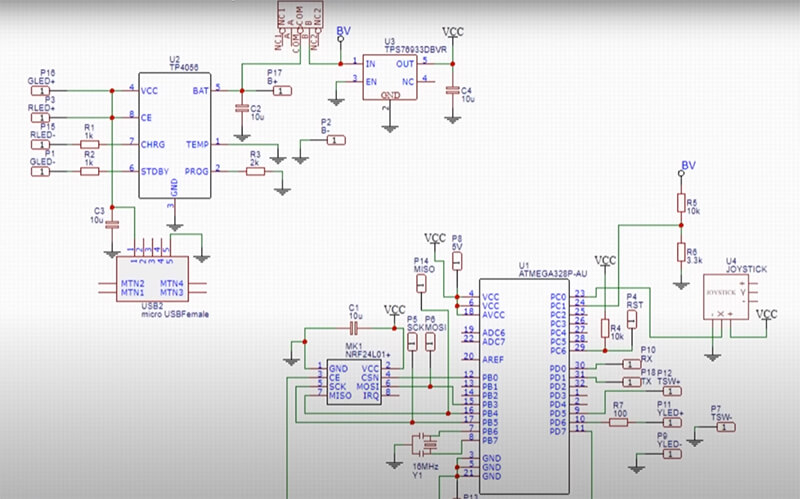Click the PC6 pin name on ATMEGA
Screen dimensions: 800x499
(x=558, y=351)
